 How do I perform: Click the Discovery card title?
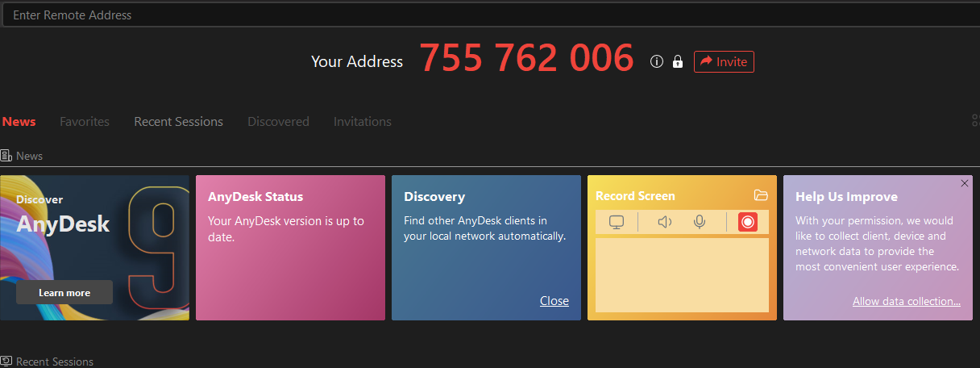434,197
